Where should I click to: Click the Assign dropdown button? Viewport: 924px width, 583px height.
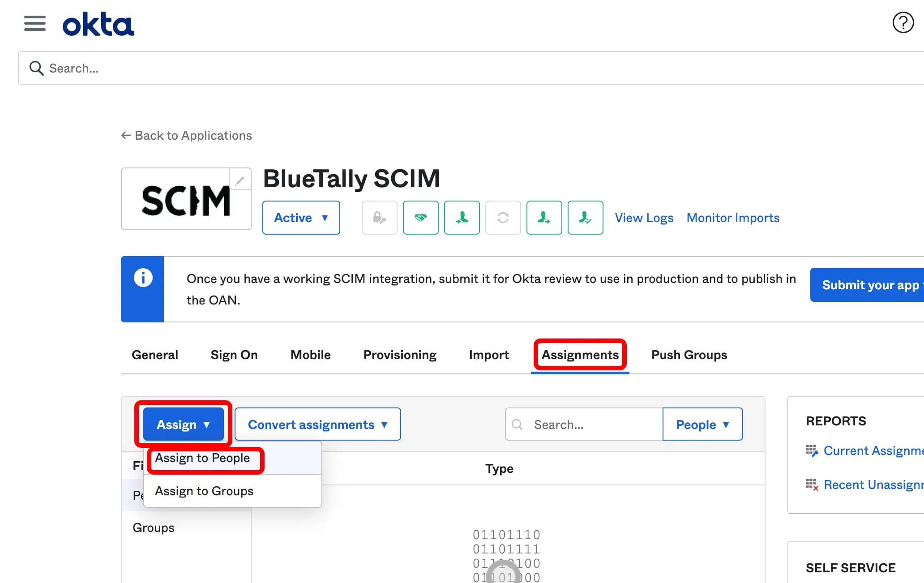tap(184, 424)
